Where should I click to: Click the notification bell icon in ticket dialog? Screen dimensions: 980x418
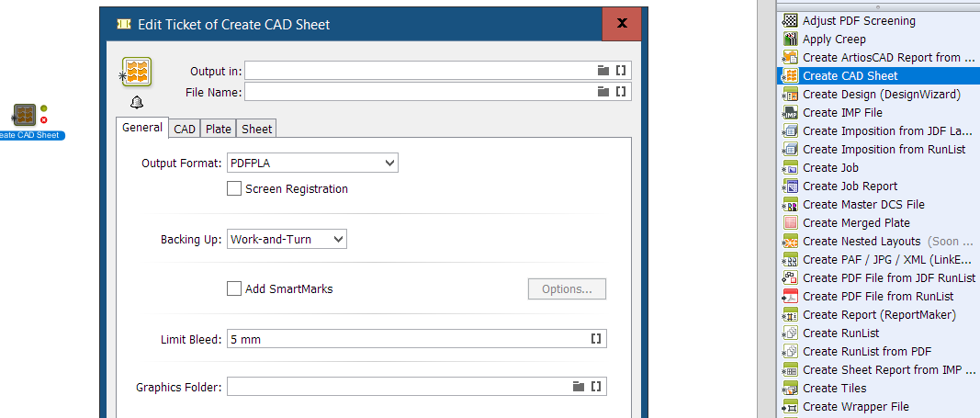click(137, 102)
